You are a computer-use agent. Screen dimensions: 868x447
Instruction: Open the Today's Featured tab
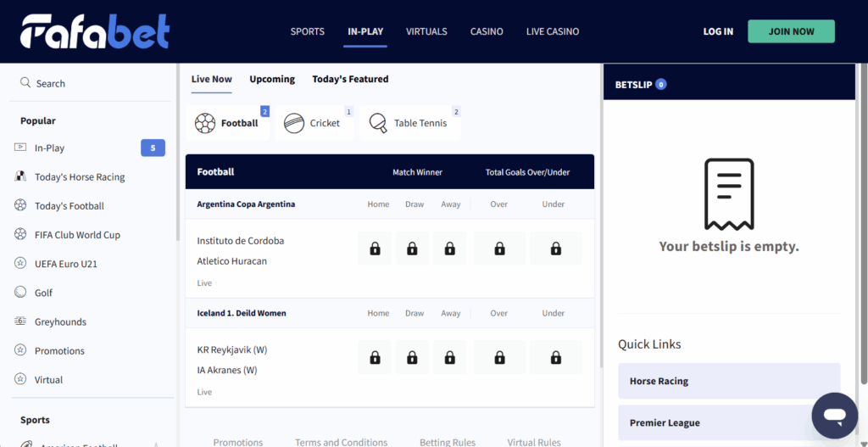350,79
